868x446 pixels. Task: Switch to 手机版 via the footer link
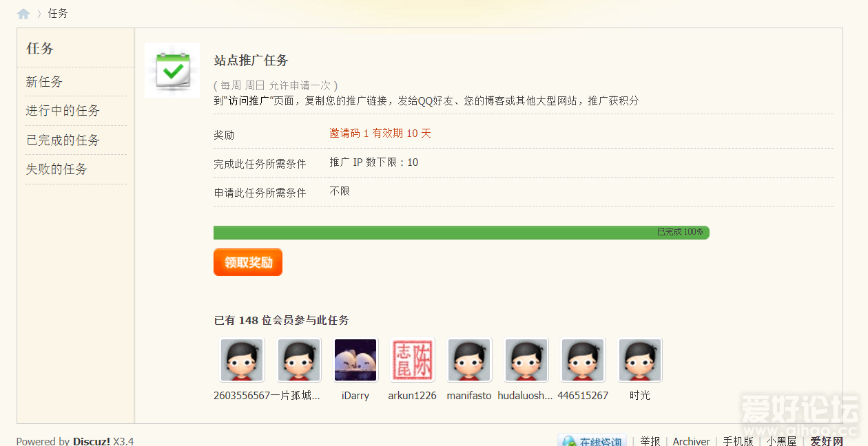(x=738, y=441)
